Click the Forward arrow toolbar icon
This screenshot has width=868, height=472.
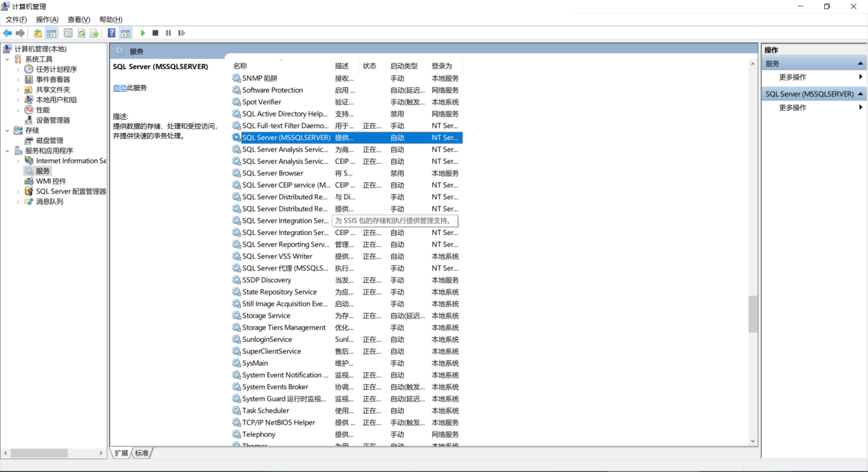click(21, 33)
